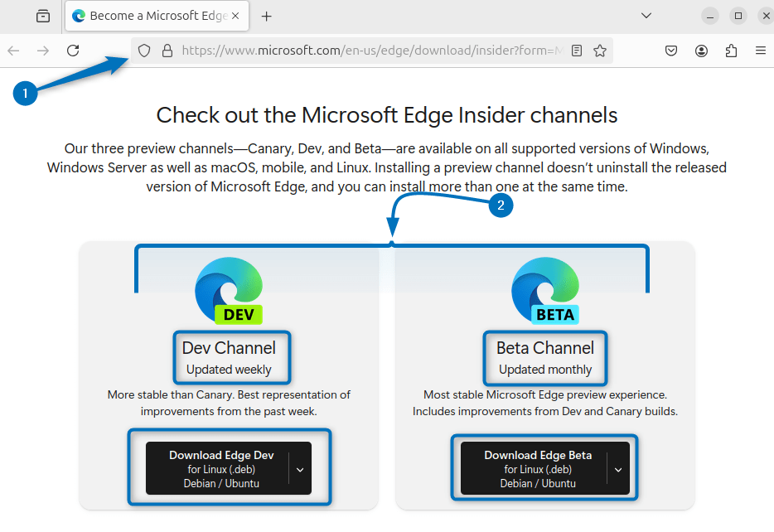Open a new tab with the plus button
This screenshot has width=774, height=532.
pos(266,16)
